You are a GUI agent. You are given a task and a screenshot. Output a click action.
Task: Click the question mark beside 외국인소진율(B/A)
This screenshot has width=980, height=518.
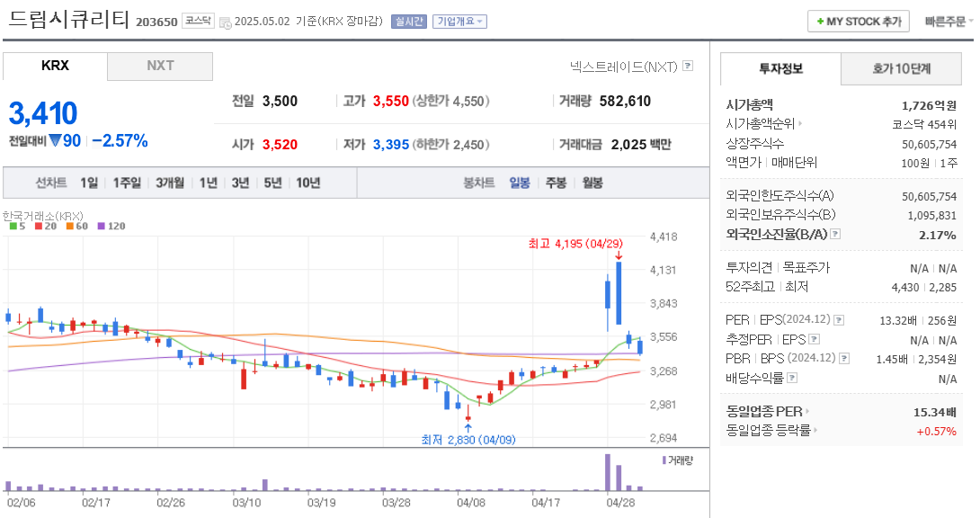835,236
